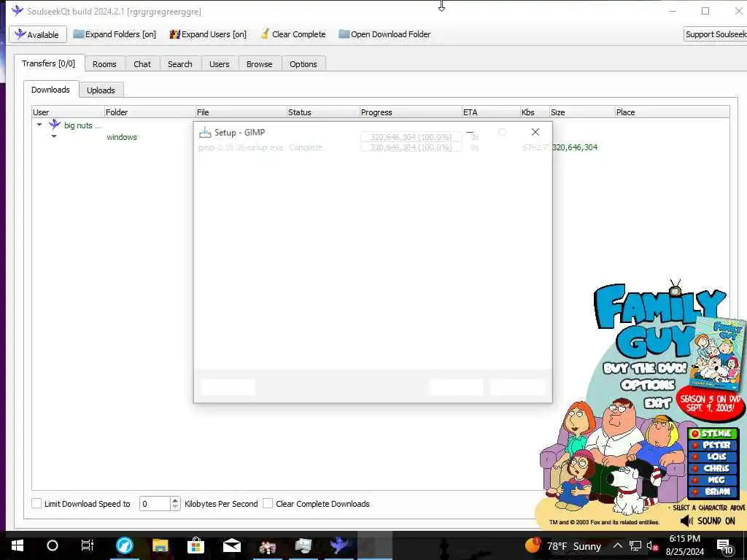Click OPTIONS in the Family Guy widget
This screenshot has height=560, width=747.
point(648,385)
